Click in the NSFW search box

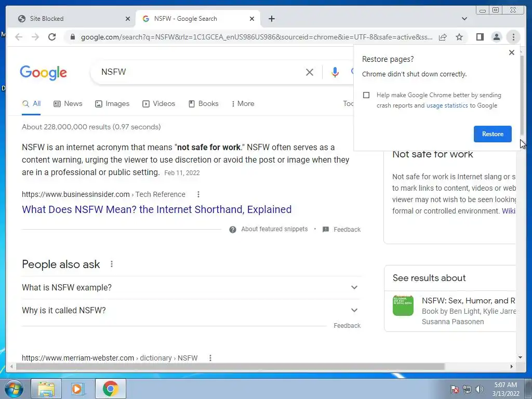tap(200, 72)
